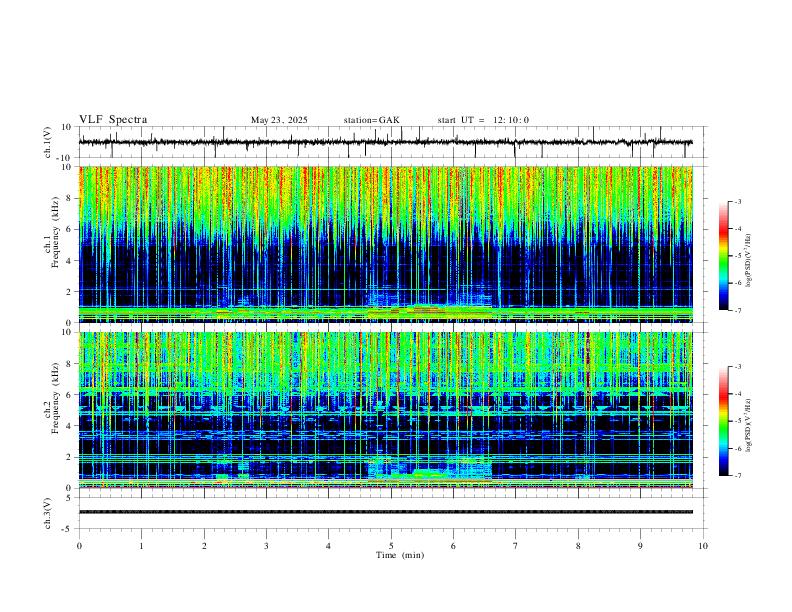Image resolution: width=792 pixels, height=612 pixels.
Task: Click the '-3' label on the upper colorbar
Action: coord(737,201)
